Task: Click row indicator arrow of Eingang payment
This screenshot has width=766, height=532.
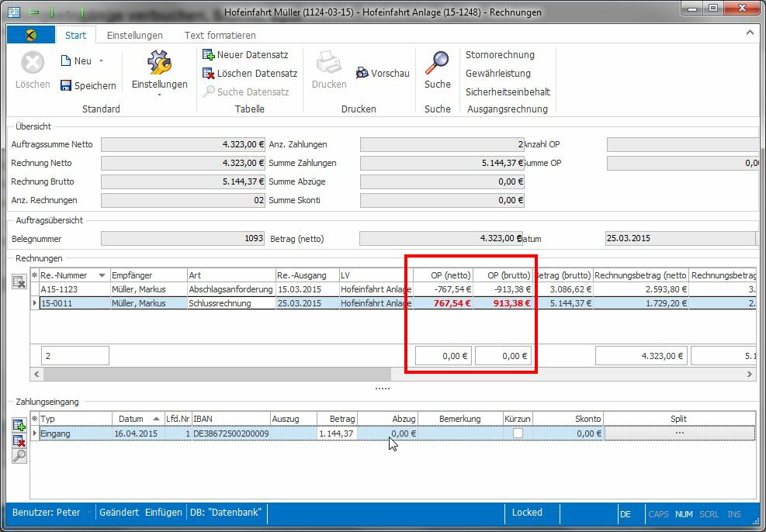Action: click(x=34, y=434)
